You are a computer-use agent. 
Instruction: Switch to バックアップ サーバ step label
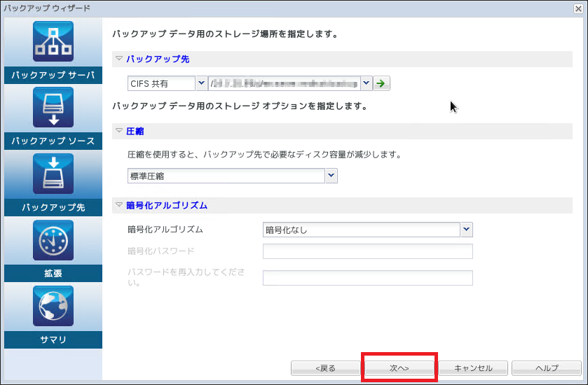coord(53,76)
